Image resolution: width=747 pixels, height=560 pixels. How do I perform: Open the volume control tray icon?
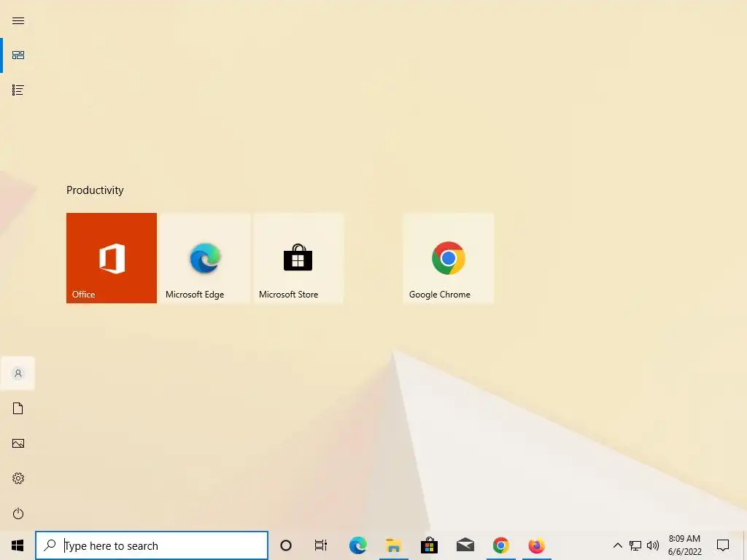[653, 545]
